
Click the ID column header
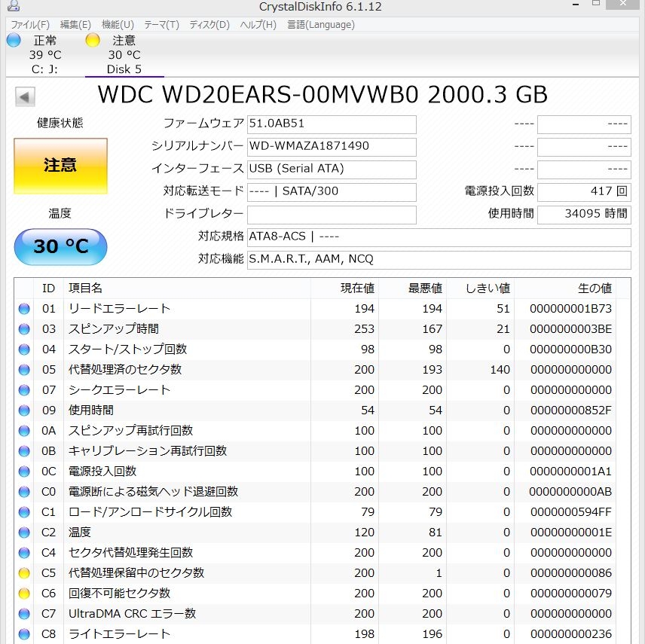(48, 288)
